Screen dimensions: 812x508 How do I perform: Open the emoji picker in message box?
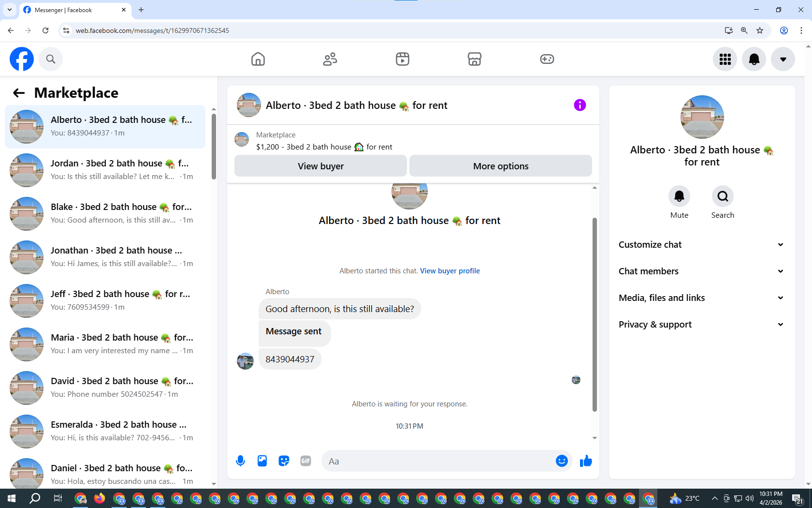tap(562, 461)
